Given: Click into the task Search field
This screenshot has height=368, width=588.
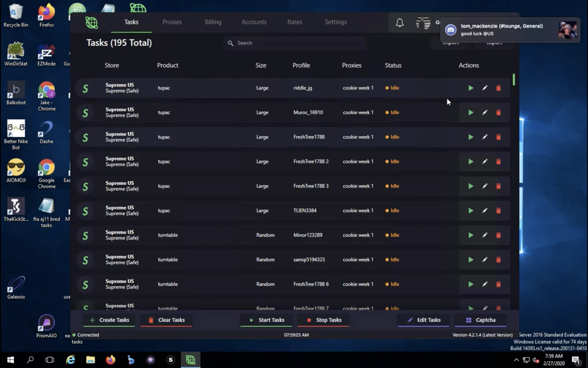Looking at the screenshot, I should pos(294,43).
